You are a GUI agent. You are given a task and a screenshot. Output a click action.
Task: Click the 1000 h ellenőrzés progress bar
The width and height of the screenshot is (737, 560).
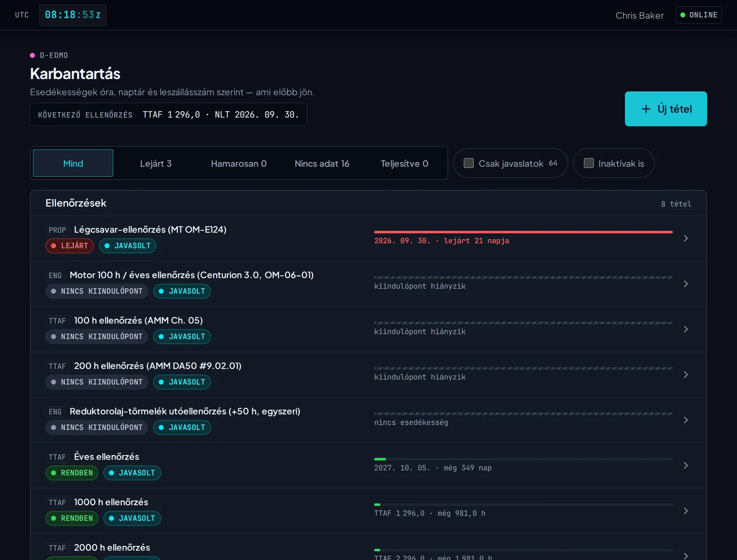pyautogui.click(x=523, y=505)
